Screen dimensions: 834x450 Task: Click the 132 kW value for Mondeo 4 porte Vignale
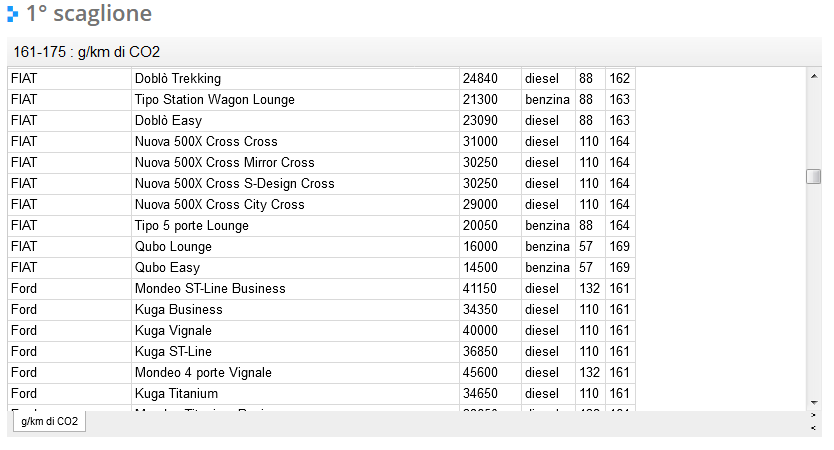point(590,373)
